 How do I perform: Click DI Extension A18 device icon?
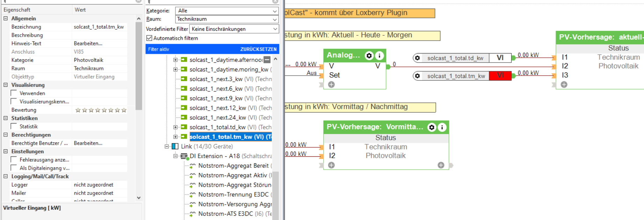pyautogui.click(x=184, y=156)
